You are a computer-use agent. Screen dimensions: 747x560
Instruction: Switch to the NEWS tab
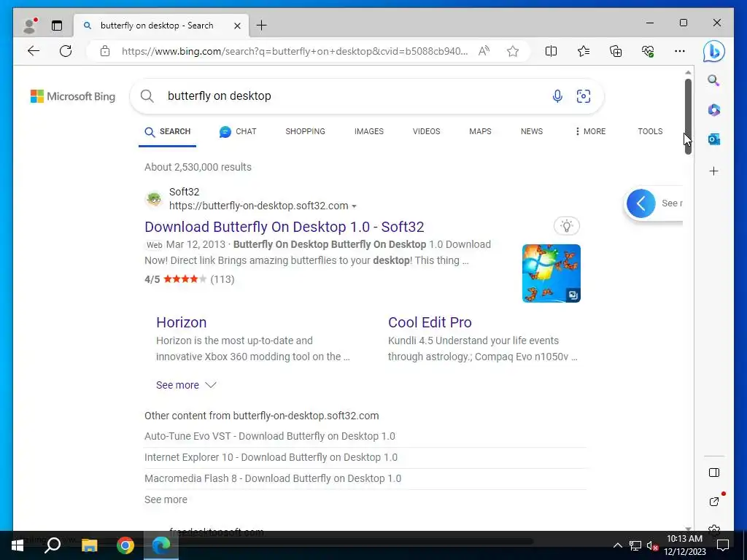click(532, 131)
